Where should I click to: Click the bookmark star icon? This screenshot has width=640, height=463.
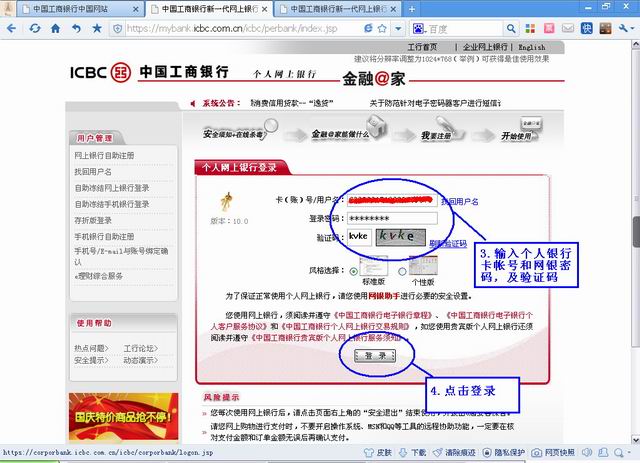tap(97, 28)
